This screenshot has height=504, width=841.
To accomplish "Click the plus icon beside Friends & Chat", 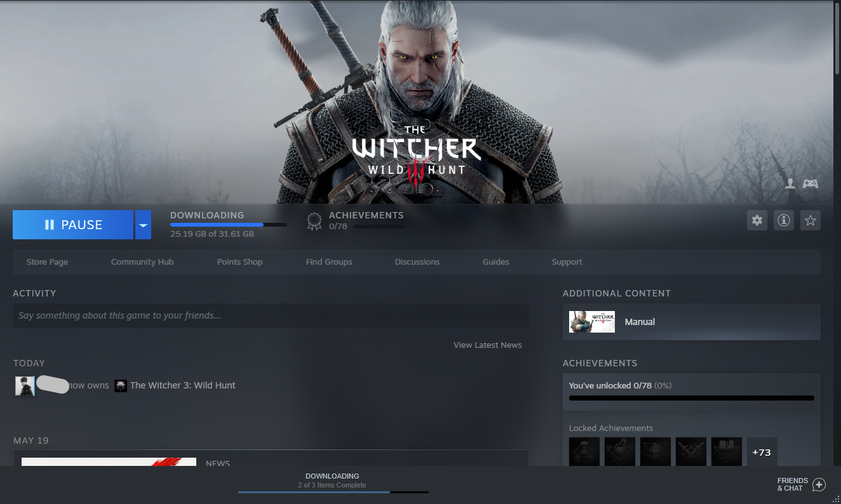I will tap(819, 485).
